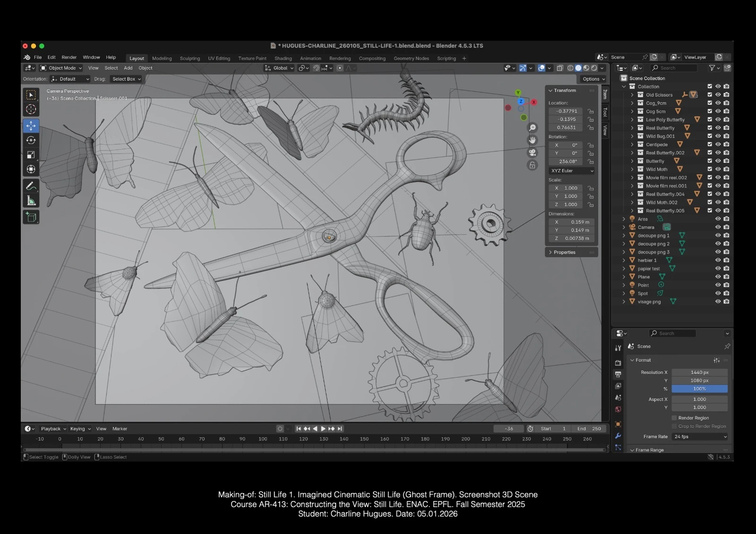Screen dimensions: 756x534
Task: Hide the Old Scissors collection in viewport
Action: tap(718, 95)
